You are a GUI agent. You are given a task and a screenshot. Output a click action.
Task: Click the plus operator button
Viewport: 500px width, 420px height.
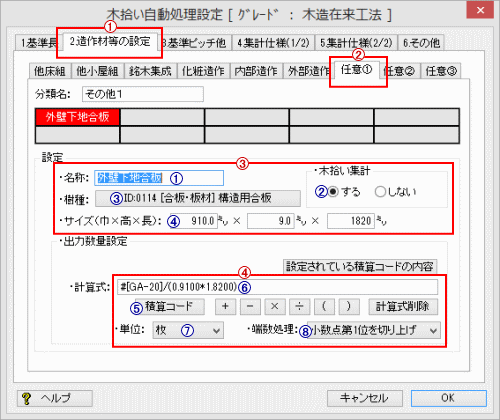(x=225, y=306)
